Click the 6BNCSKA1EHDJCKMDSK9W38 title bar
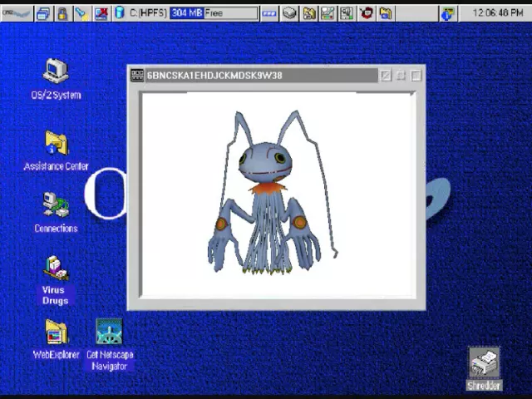This screenshot has width=532, height=399. tap(261, 76)
